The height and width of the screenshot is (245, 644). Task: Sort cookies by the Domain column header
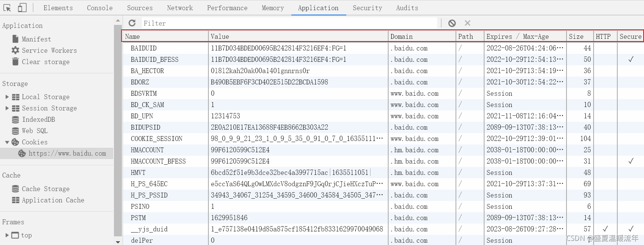422,36
